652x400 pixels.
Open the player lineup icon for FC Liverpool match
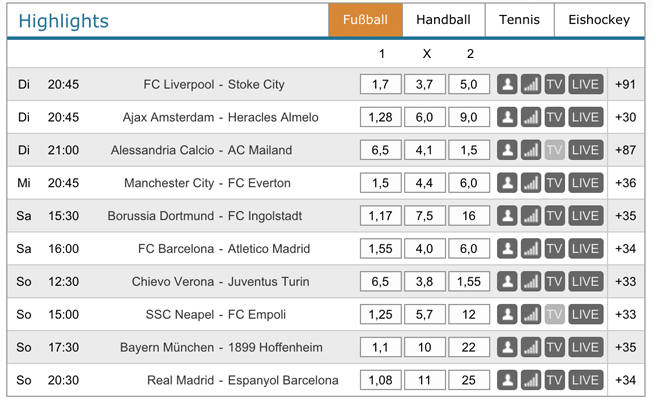pyautogui.click(x=507, y=84)
